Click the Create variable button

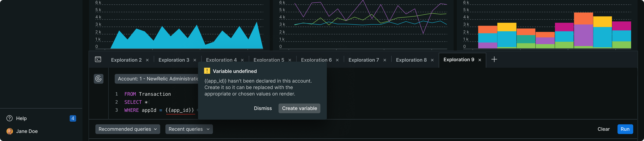pyautogui.click(x=299, y=109)
